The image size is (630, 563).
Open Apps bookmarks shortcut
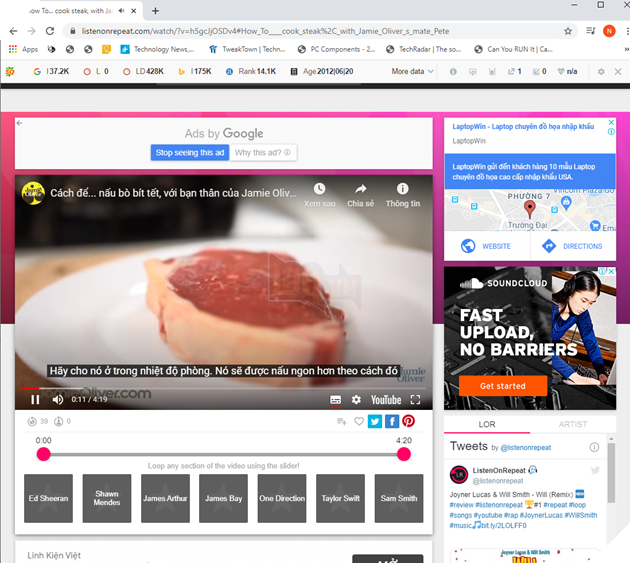23,49
